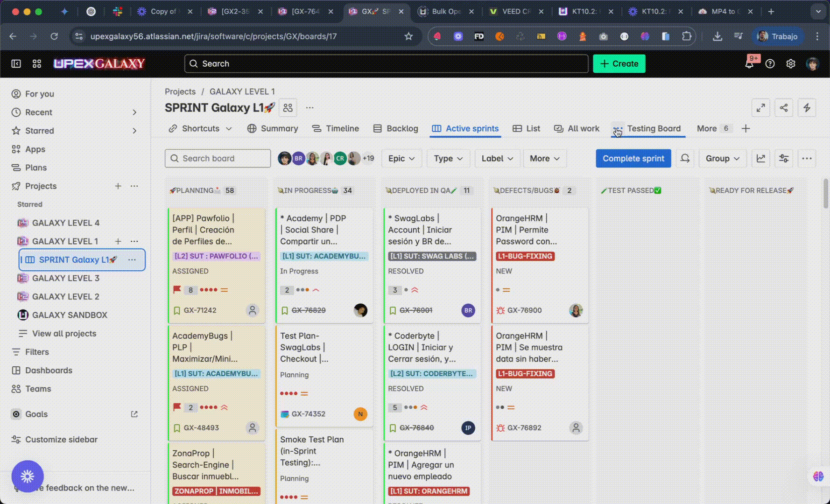Filter board by the CR assignee avatar

pyautogui.click(x=340, y=159)
